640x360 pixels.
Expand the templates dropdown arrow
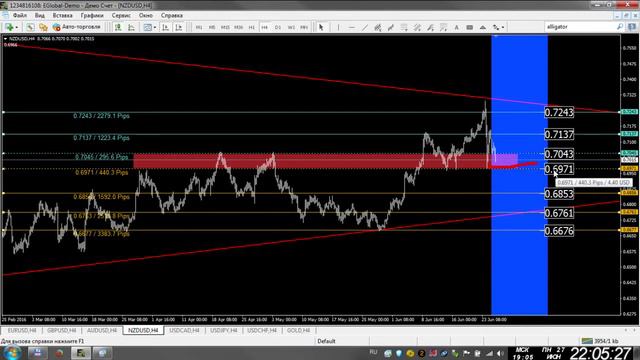(x=155, y=27)
